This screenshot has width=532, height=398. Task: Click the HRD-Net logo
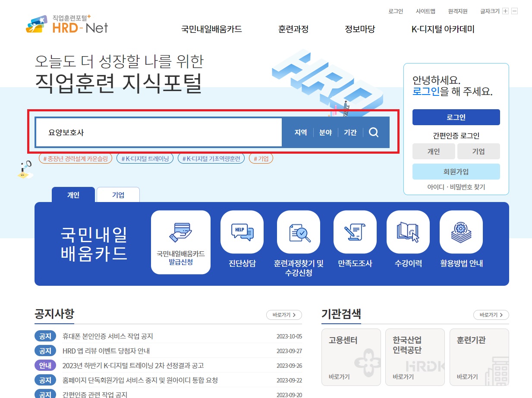pos(65,25)
